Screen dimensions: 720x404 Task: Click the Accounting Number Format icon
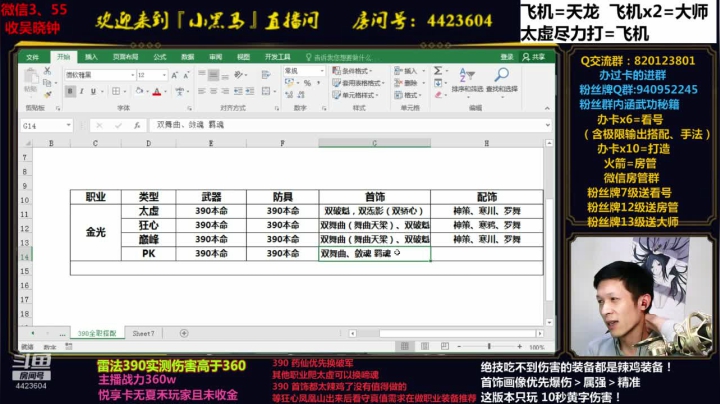tap(289, 83)
